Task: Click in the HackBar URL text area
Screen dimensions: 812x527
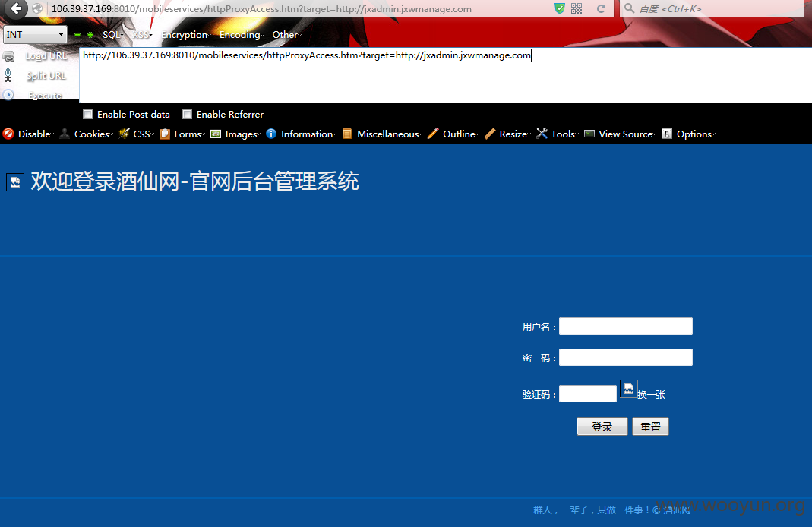Action: click(x=445, y=76)
